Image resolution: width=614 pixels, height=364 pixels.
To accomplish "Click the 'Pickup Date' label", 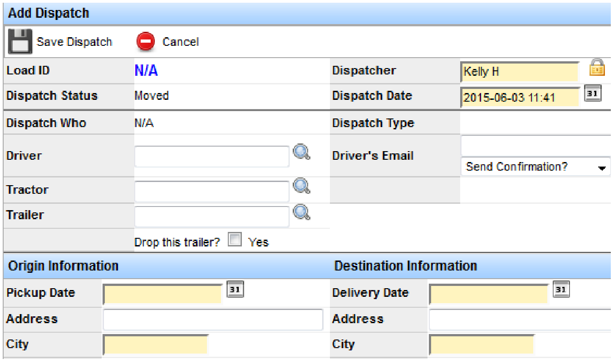I will click(x=40, y=293).
